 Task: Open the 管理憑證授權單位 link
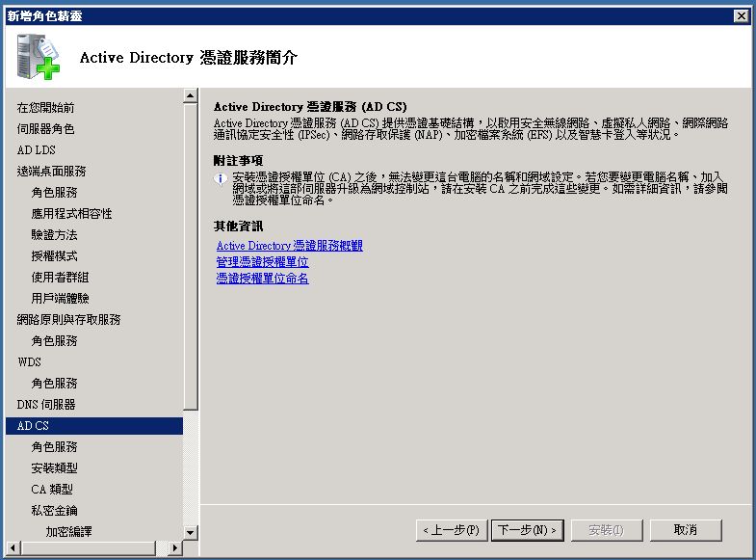262,261
